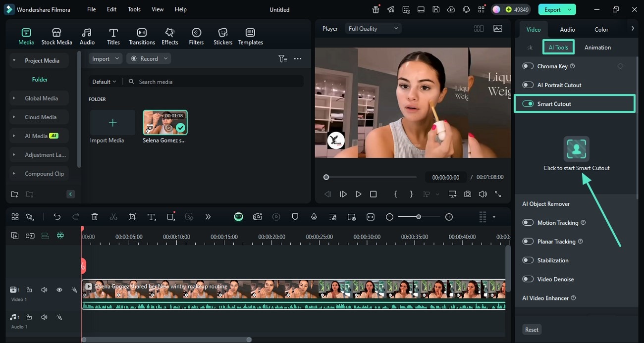The width and height of the screenshot is (644, 343).
Task: Open the Audio library tab
Action: tap(87, 37)
